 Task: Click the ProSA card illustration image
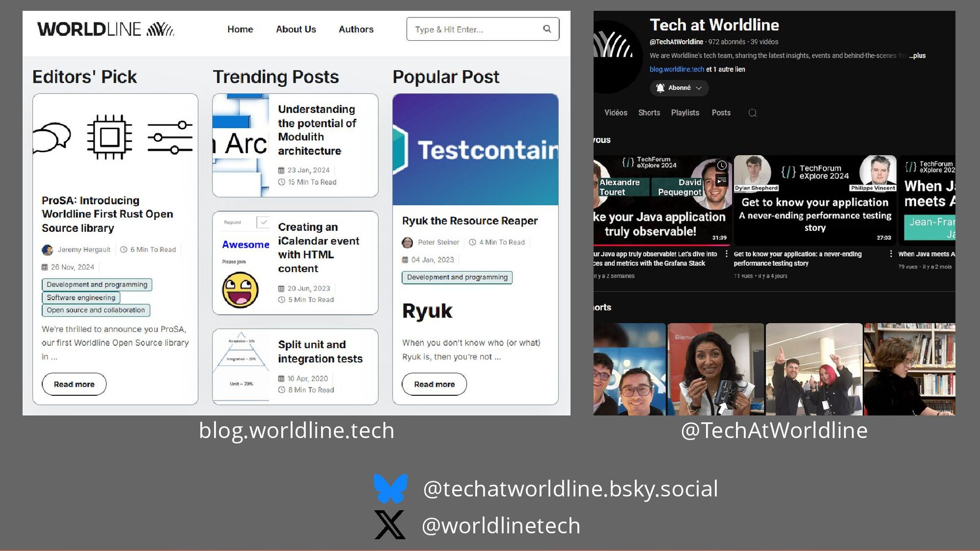(115, 138)
